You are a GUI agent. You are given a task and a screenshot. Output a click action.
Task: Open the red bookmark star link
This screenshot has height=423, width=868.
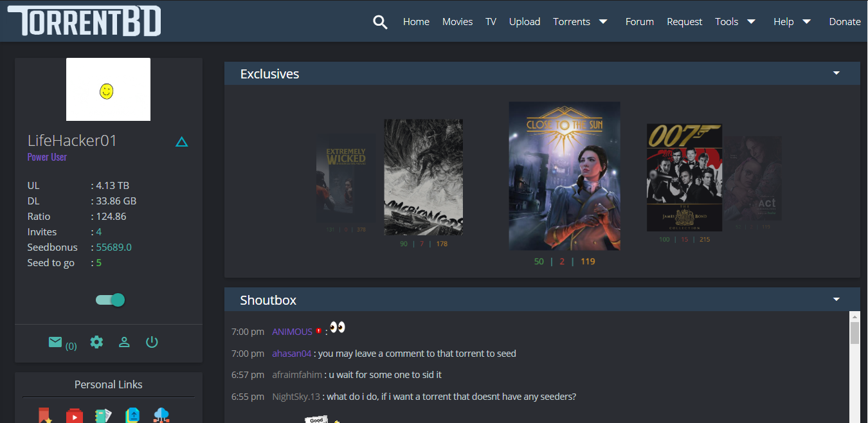(45, 415)
